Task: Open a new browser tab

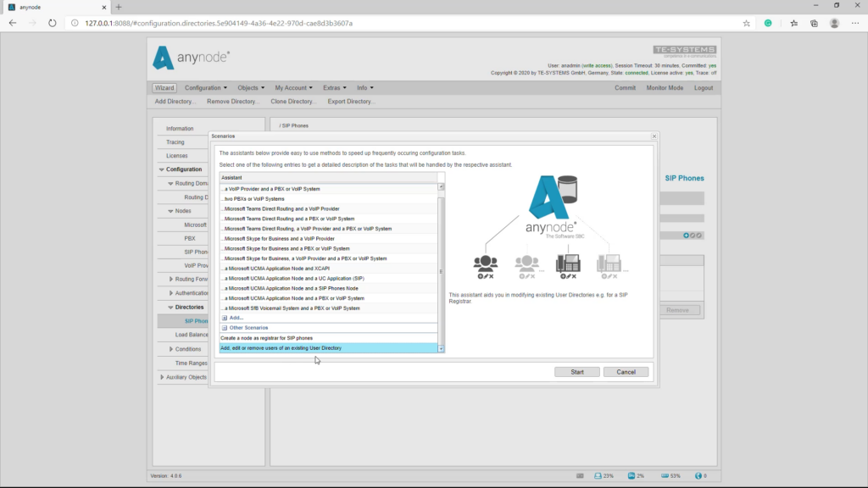Action: point(119,7)
